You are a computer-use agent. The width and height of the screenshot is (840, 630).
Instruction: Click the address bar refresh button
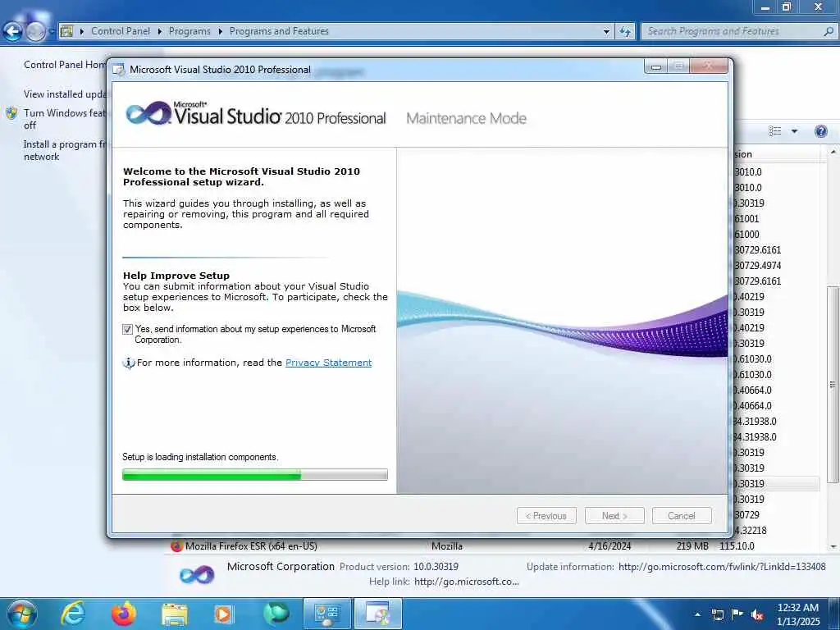click(624, 32)
